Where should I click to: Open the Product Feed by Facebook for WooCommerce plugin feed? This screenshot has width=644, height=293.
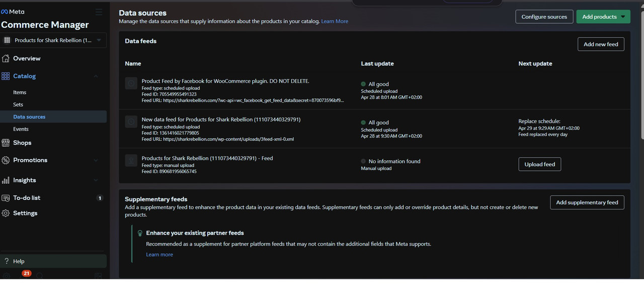click(225, 81)
